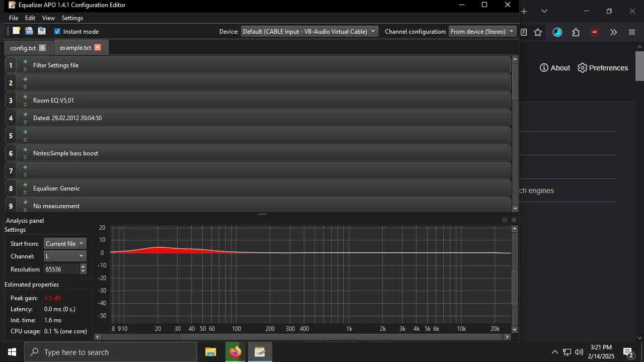Open notification center in taskbar

point(628,352)
